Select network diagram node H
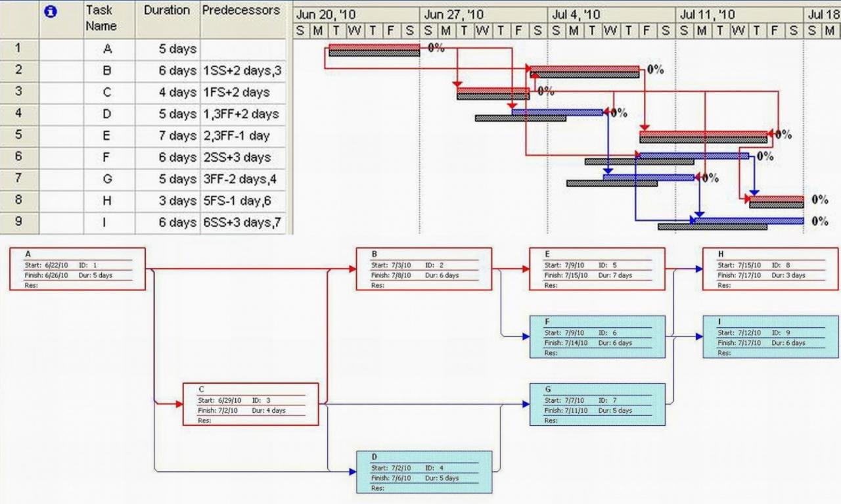 pyautogui.click(x=770, y=269)
